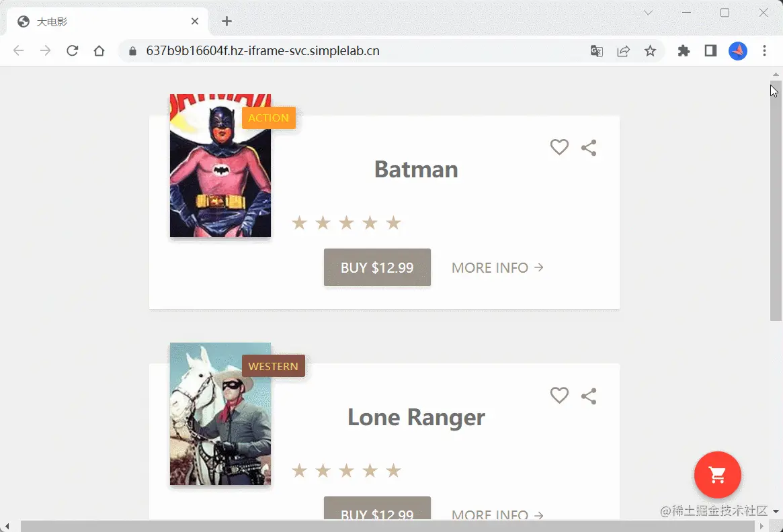The image size is (783, 532).
Task: Expand the tab search chevron
Action: [648, 13]
